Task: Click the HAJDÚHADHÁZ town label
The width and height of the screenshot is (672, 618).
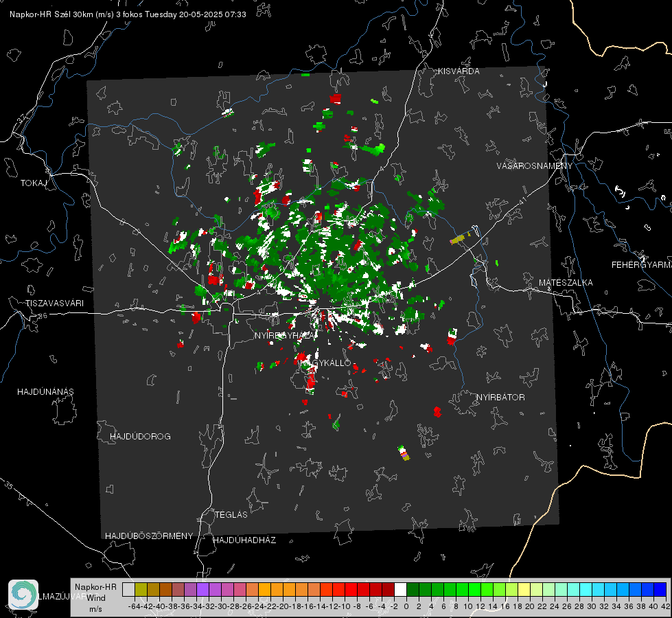Action: click(x=244, y=540)
